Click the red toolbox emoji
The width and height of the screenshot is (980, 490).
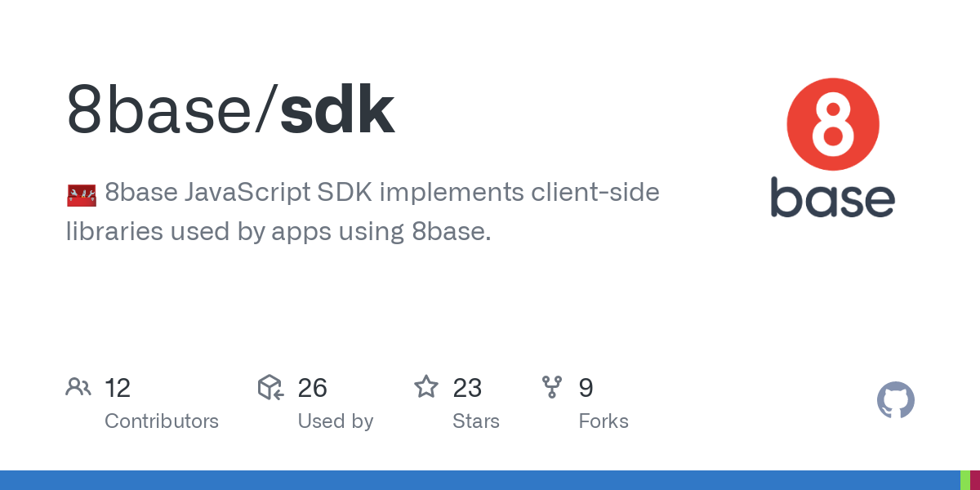pos(81,194)
